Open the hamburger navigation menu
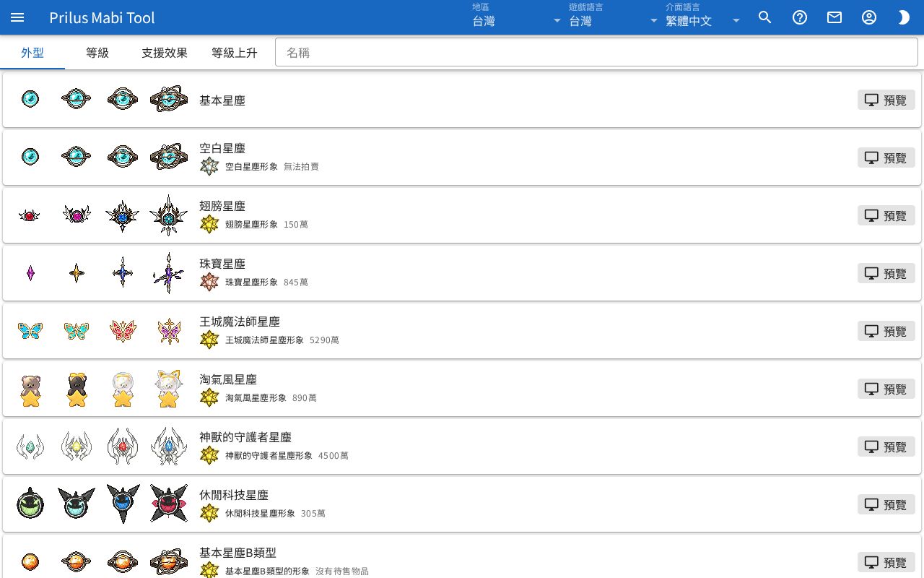Image resolution: width=924 pixels, height=578 pixels. [x=17, y=17]
